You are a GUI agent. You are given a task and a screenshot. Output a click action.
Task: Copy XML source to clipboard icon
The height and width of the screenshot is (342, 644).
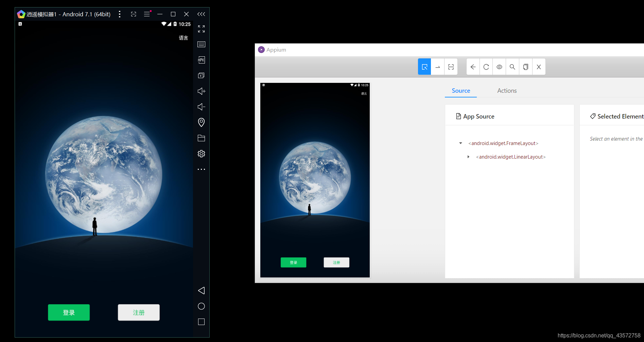tap(526, 67)
